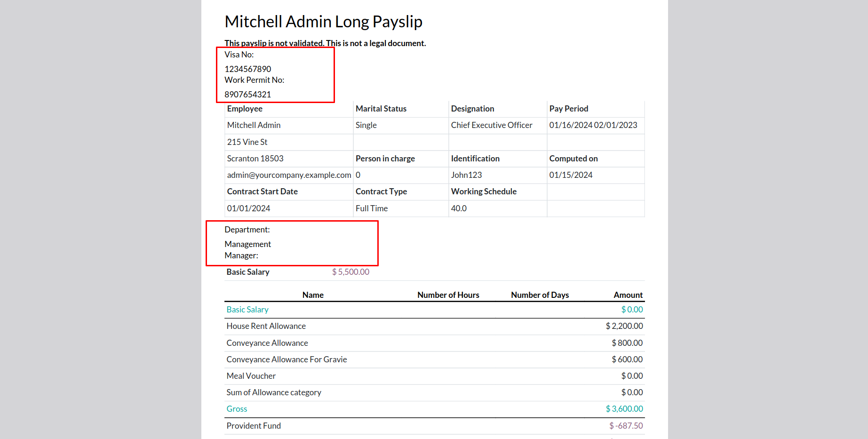Click the 'Contract Type' label
Viewport: 868px width, 439px height.
(381, 192)
